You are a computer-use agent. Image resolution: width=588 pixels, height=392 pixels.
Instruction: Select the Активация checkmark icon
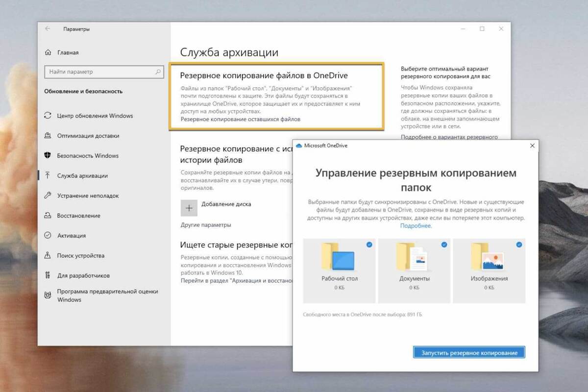(48, 235)
